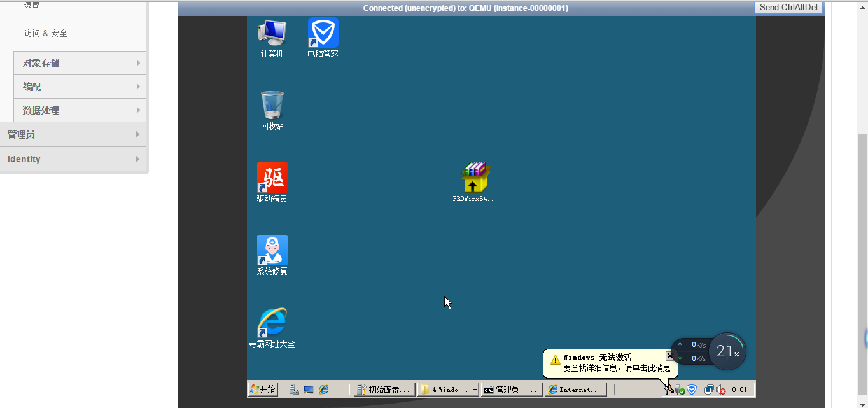Open the 计算机 desktop icon

(x=272, y=38)
